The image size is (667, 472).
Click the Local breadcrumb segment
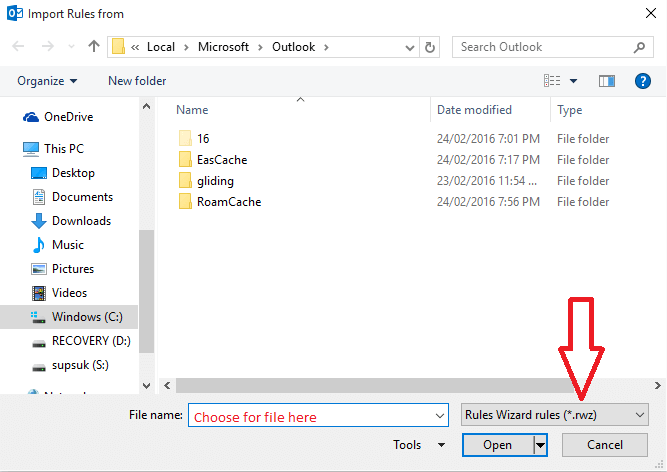coord(161,47)
